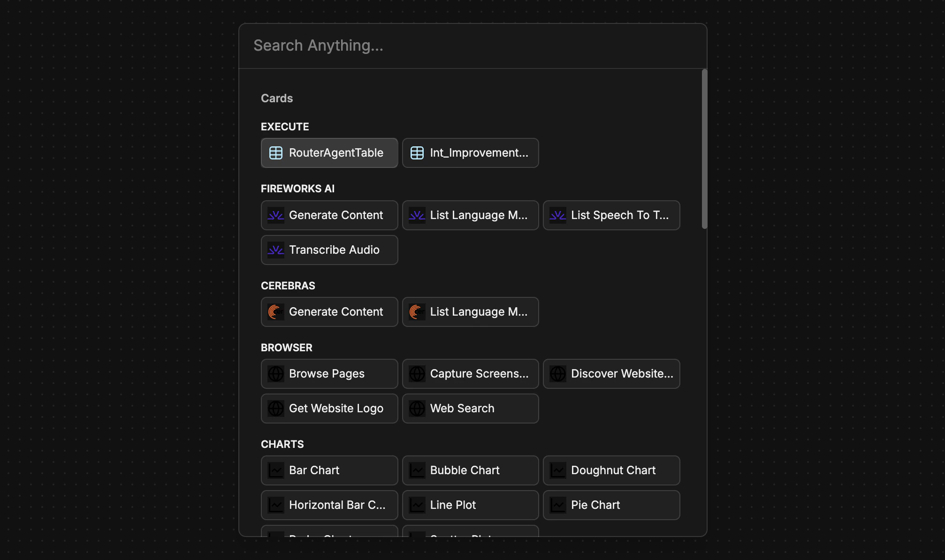Pick the Doughnut Chart card
Screen dimensions: 945x560
pyautogui.click(x=611, y=470)
